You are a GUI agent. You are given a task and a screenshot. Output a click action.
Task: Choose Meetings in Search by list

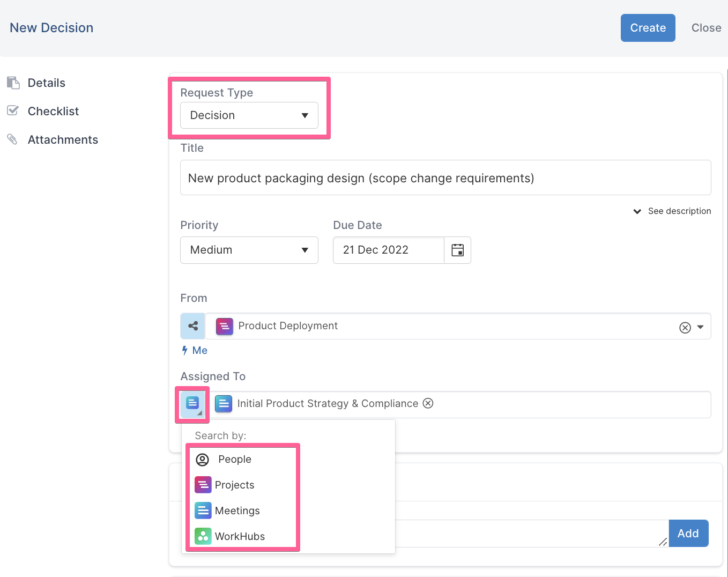(237, 511)
